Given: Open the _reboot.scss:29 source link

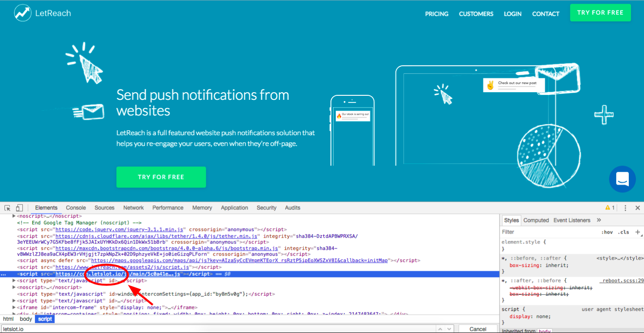Looking at the screenshot, I should (x=621, y=281).
